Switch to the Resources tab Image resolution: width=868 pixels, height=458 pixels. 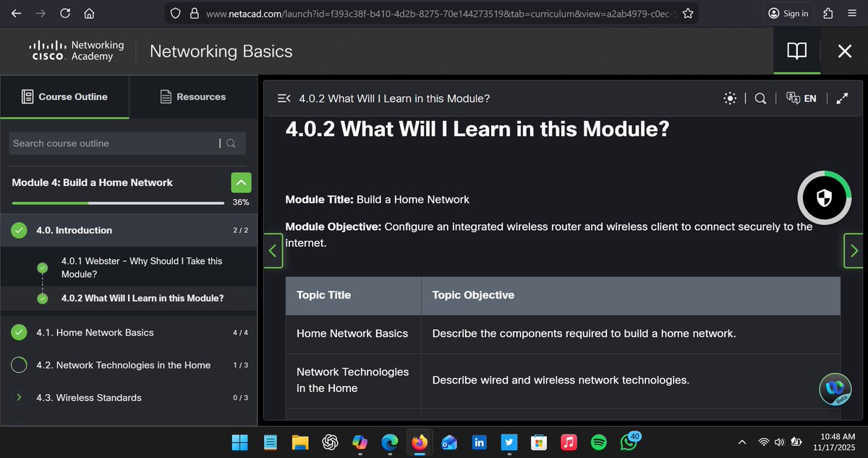click(192, 96)
